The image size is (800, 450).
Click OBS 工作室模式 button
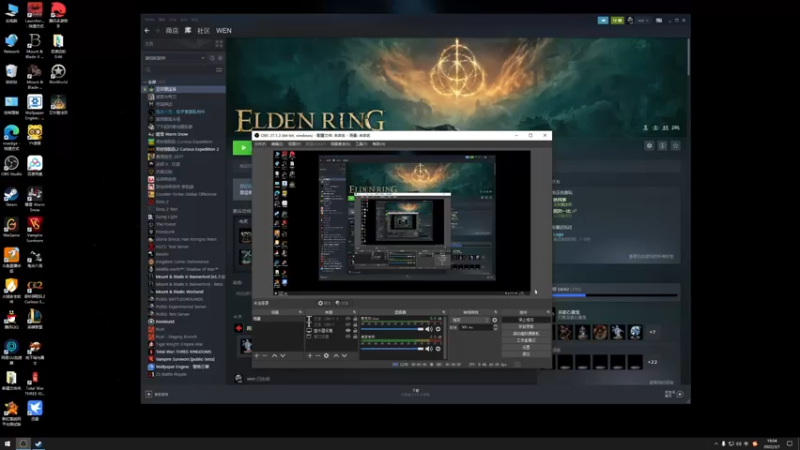[526, 340]
